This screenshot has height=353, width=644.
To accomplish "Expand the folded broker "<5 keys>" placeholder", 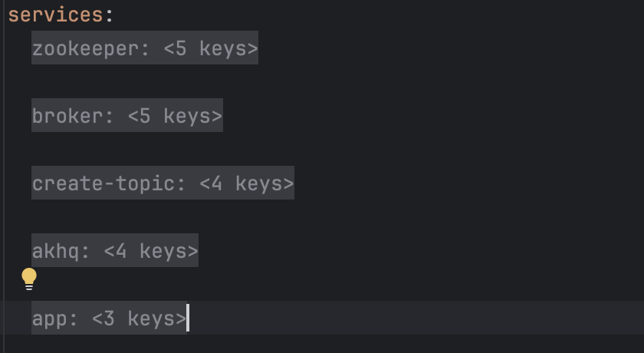I will point(175,116).
